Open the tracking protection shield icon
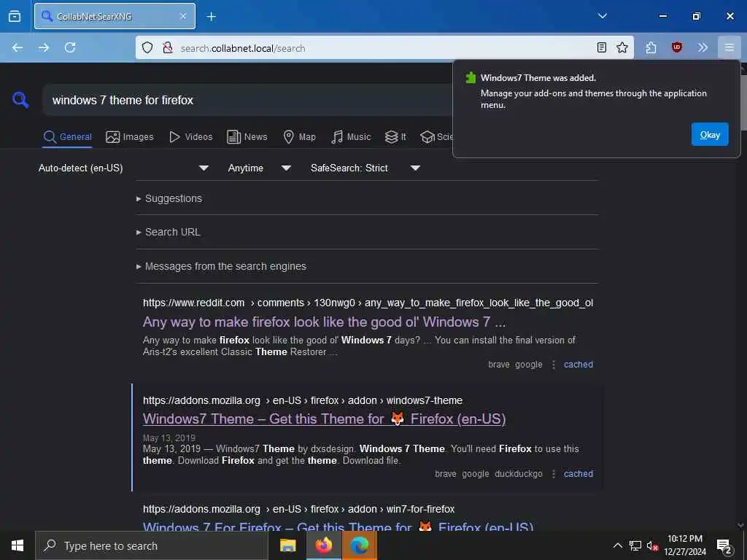This screenshot has height=560, width=747. [x=147, y=47]
